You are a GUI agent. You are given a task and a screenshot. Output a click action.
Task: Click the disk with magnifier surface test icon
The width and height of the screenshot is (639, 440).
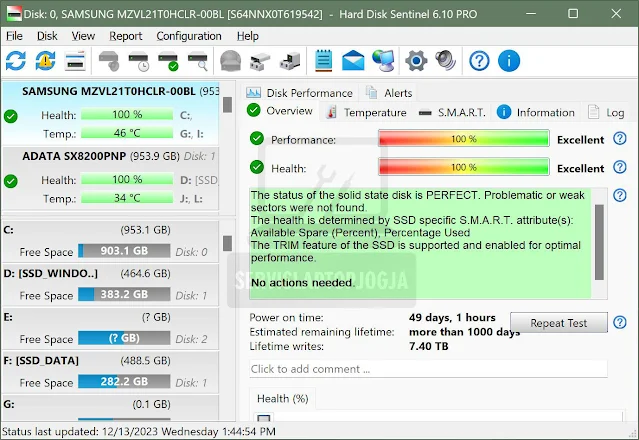tap(198, 61)
